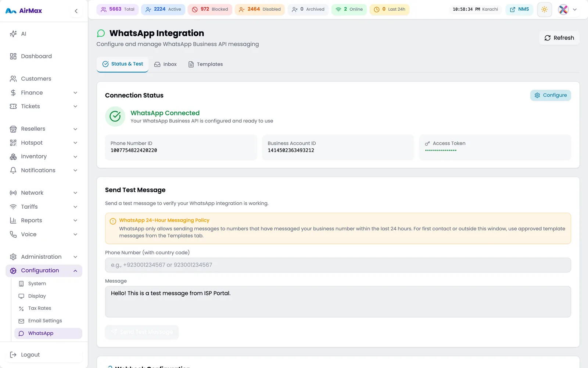
Task: Click the Send Test Message button
Action: (142, 332)
